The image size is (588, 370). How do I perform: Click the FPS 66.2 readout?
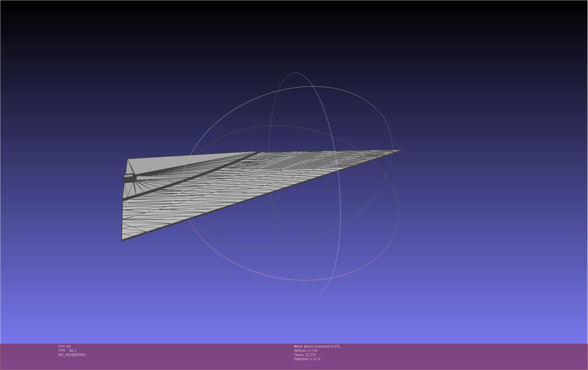[x=67, y=351]
